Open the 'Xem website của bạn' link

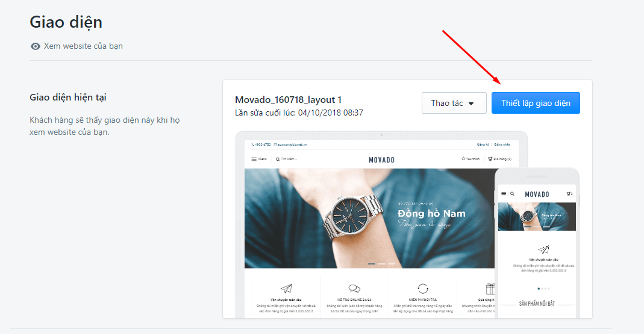83,46
